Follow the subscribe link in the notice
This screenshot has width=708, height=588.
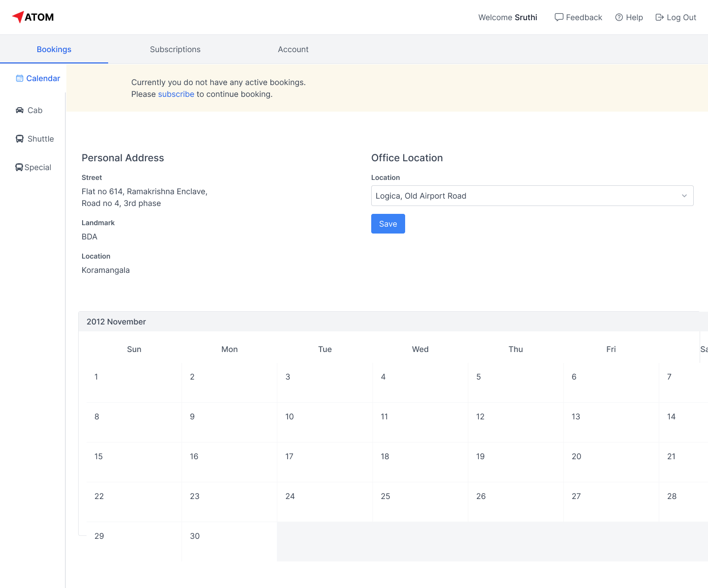176,94
